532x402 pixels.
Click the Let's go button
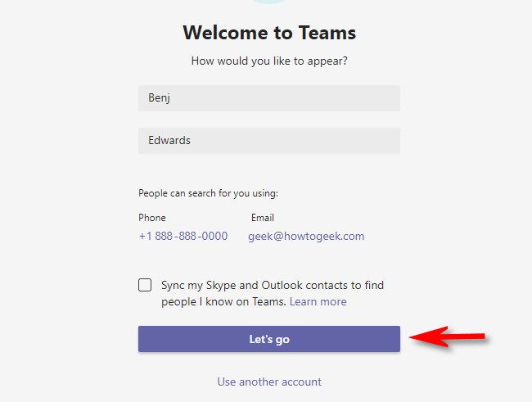pos(269,339)
